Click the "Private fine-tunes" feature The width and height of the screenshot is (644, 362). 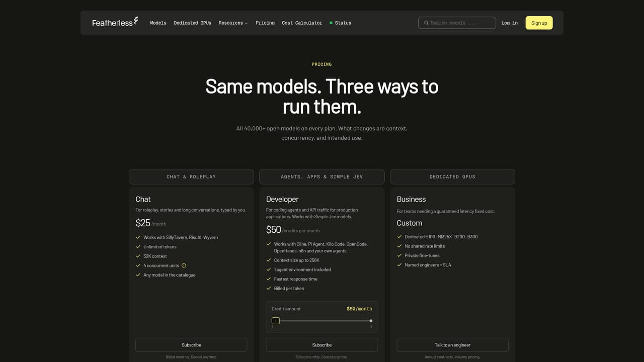(x=422, y=255)
